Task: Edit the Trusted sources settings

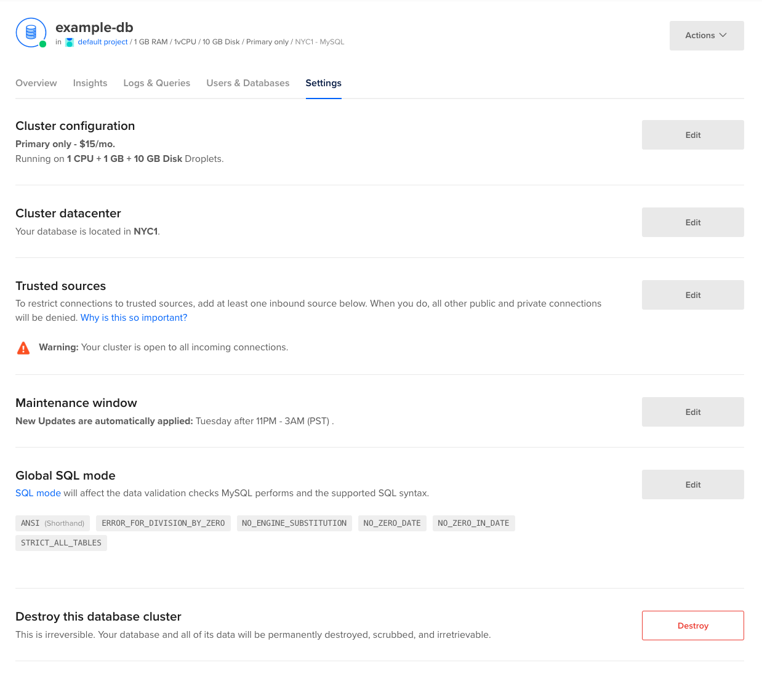Action: (692, 295)
